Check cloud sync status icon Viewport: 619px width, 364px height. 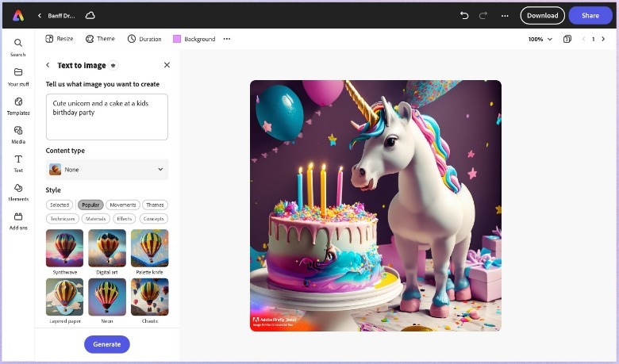click(90, 16)
